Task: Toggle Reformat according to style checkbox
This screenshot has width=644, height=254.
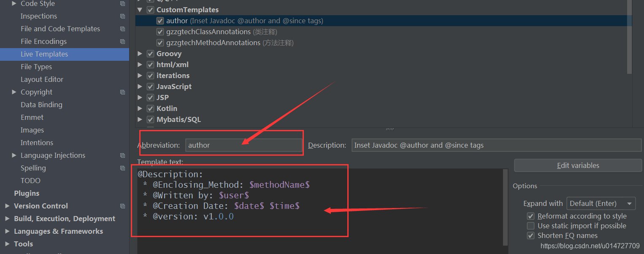Action: pos(531,216)
